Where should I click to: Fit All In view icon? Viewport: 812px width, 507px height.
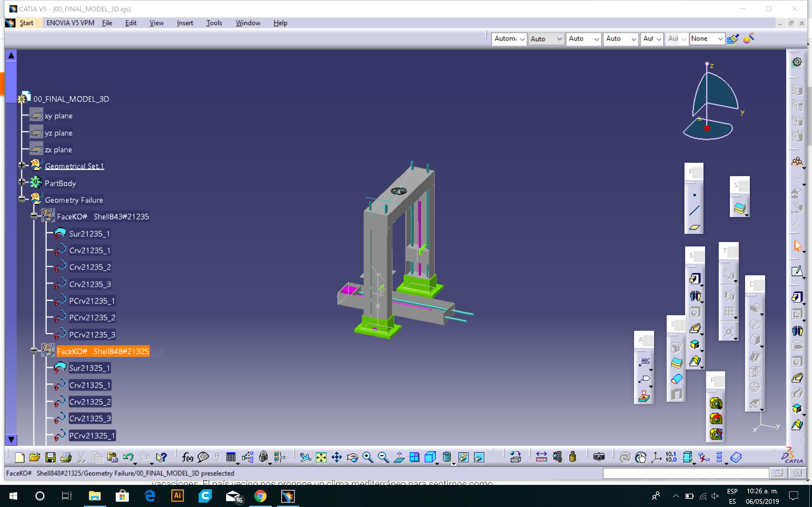pyautogui.click(x=321, y=457)
